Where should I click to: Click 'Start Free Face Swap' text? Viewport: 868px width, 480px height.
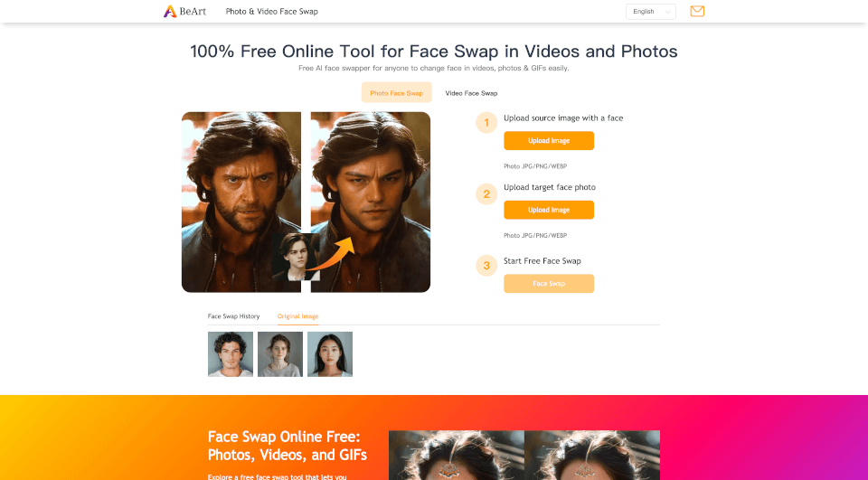pyautogui.click(x=542, y=260)
